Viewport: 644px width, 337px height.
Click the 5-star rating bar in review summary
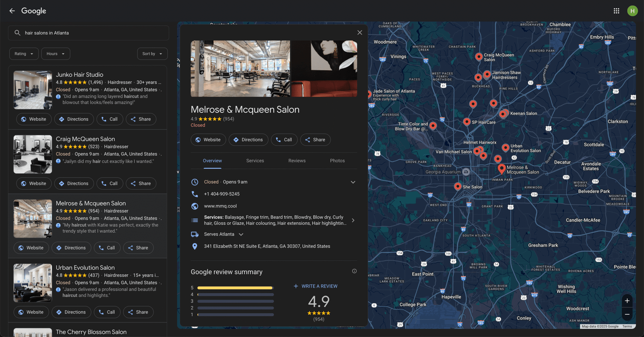[x=235, y=288]
